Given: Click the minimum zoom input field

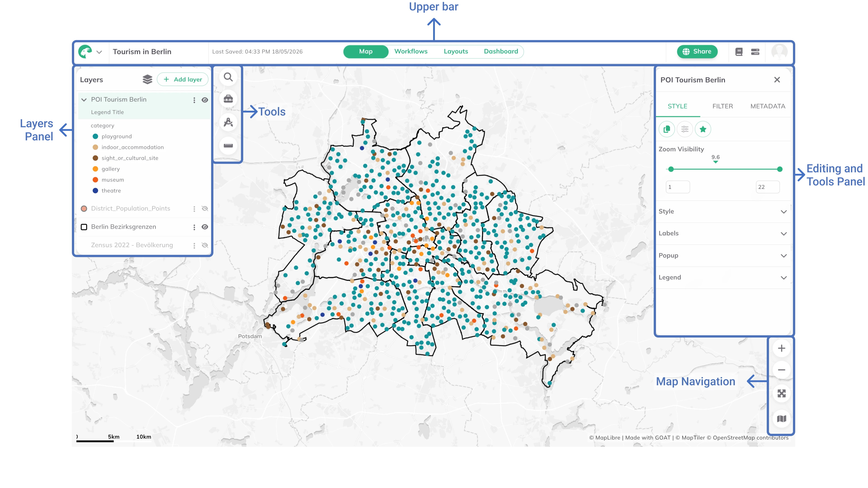Looking at the screenshot, I should [678, 187].
